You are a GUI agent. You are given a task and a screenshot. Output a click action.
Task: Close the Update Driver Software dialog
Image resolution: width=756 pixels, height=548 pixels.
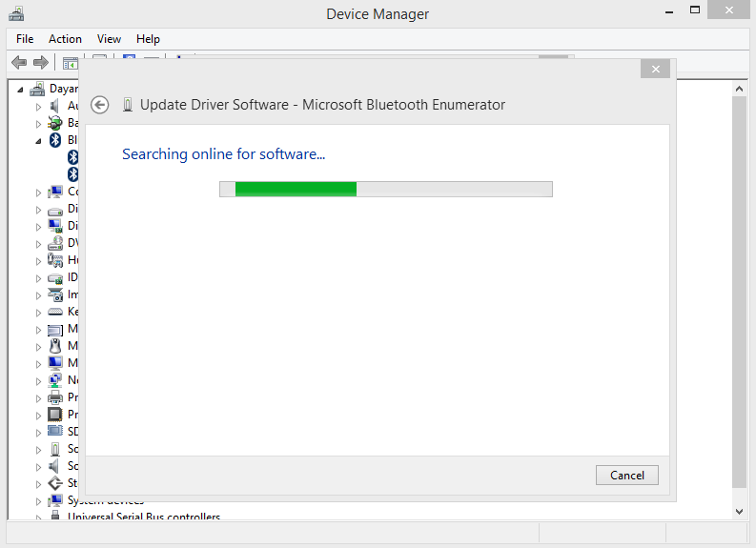click(x=655, y=69)
